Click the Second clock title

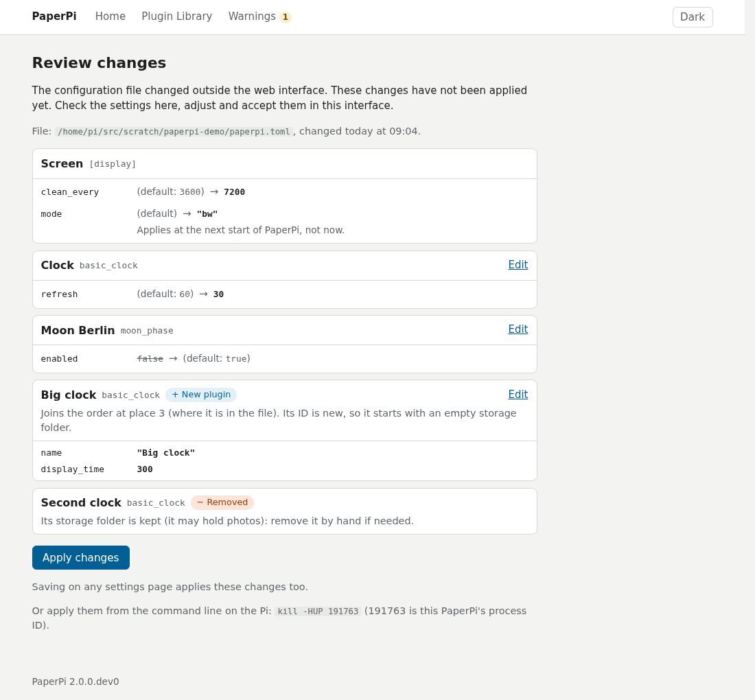(x=81, y=502)
